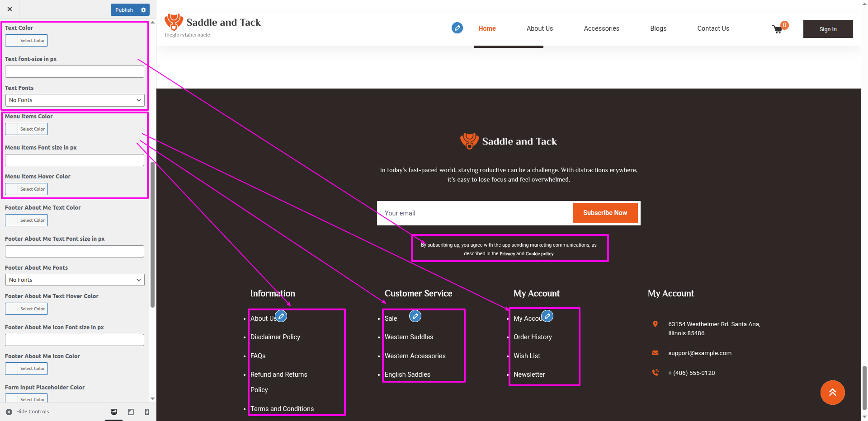Close the customizer panel

(x=10, y=9)
